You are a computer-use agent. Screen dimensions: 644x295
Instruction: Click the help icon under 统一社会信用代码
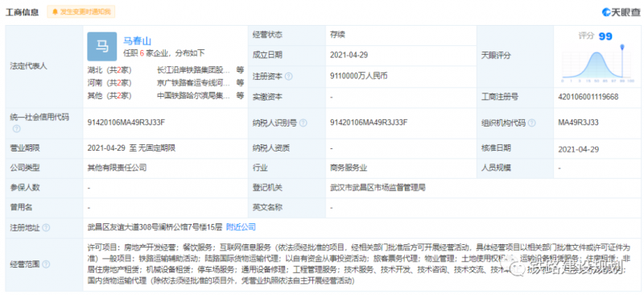(16, 129)
